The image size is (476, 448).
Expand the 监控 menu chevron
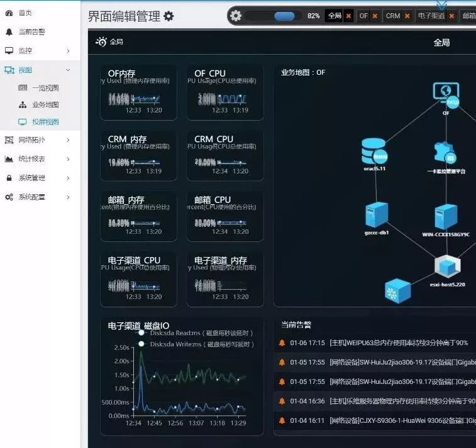68,51
